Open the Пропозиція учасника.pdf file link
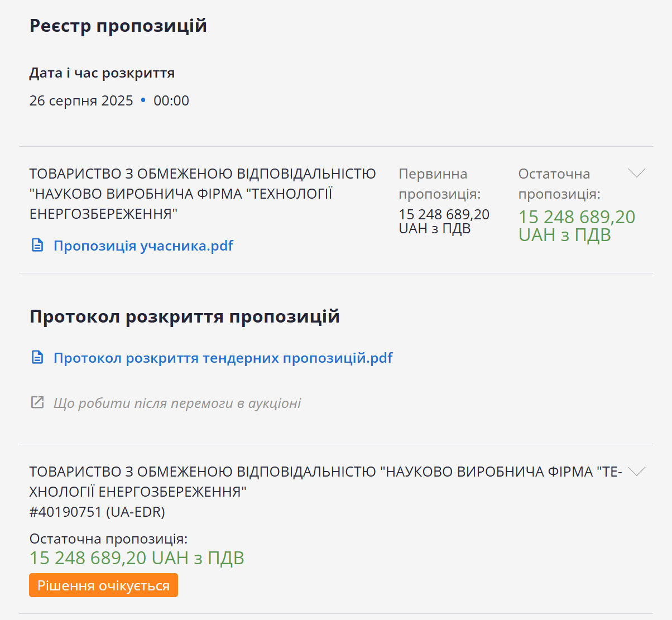The width and height of the screenshot is (672, 620). tap(143, 246)
